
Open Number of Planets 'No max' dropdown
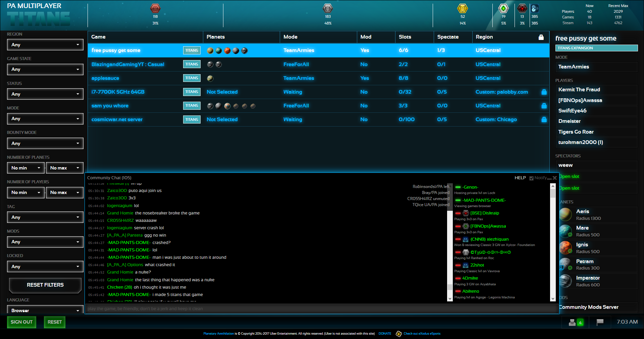(x=64, y=168)
